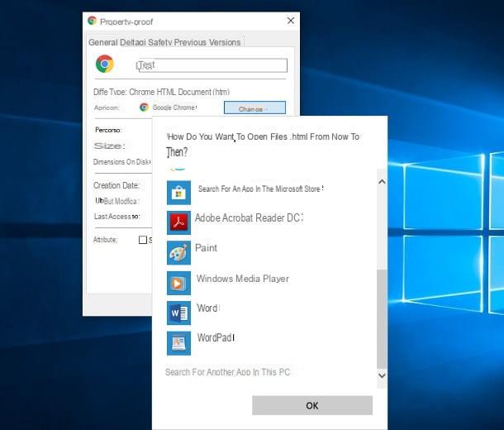Click the scroll up arrow in app list
This screenshot has height=430, width=504.
point(382,182)
